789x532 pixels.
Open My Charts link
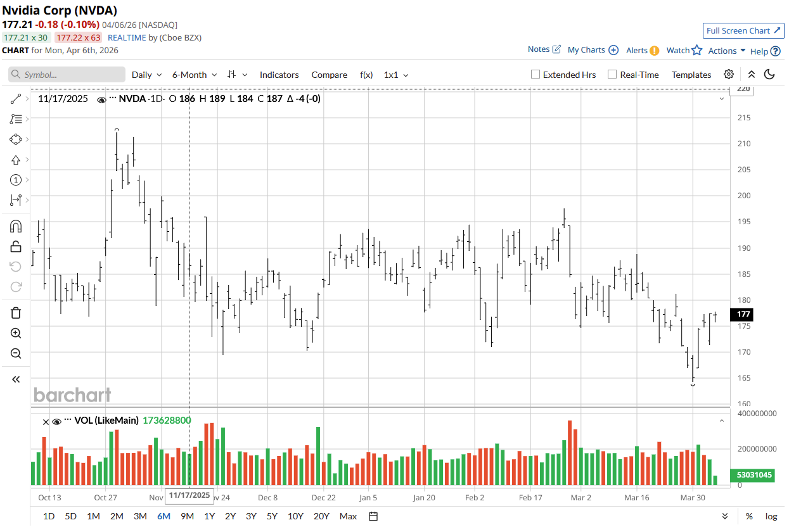pos(593,49)
